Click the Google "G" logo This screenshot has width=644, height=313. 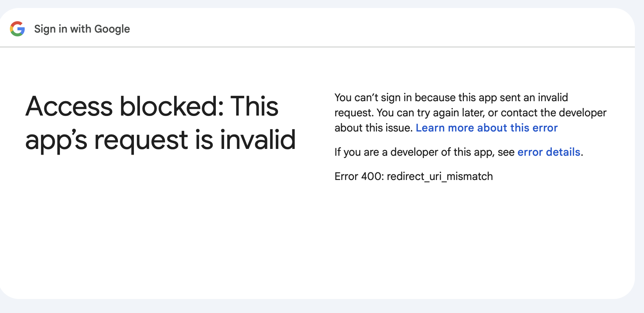(17, 29)
